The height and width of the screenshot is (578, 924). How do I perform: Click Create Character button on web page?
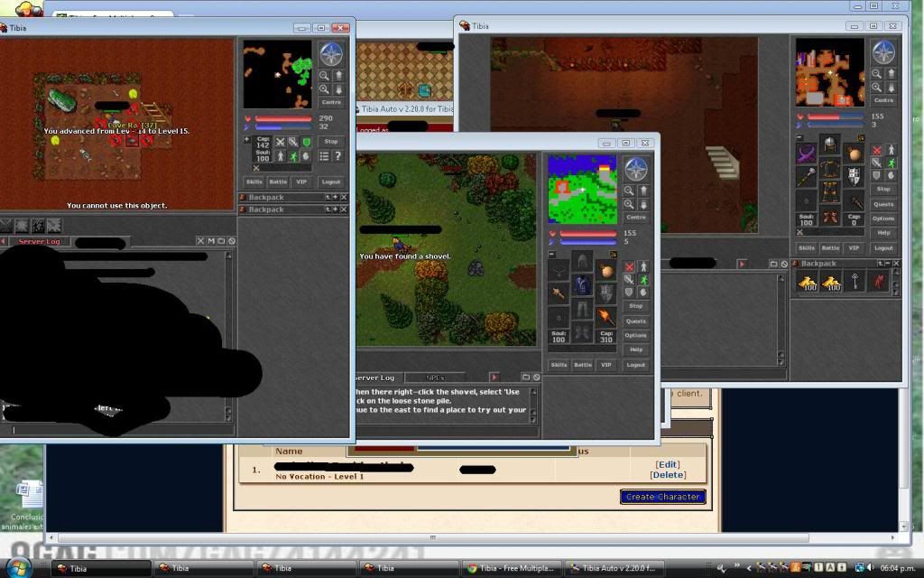tap(663, 497)
